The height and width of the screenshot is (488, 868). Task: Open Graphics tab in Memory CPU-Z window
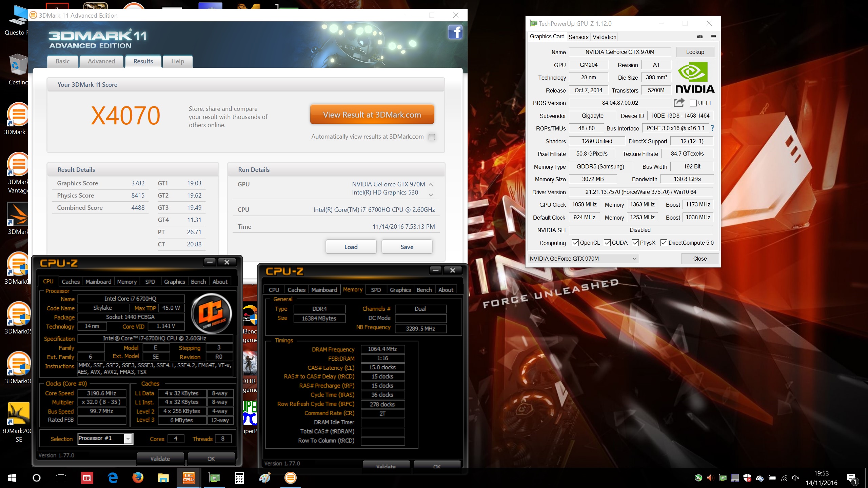click(x=400, y=290)
